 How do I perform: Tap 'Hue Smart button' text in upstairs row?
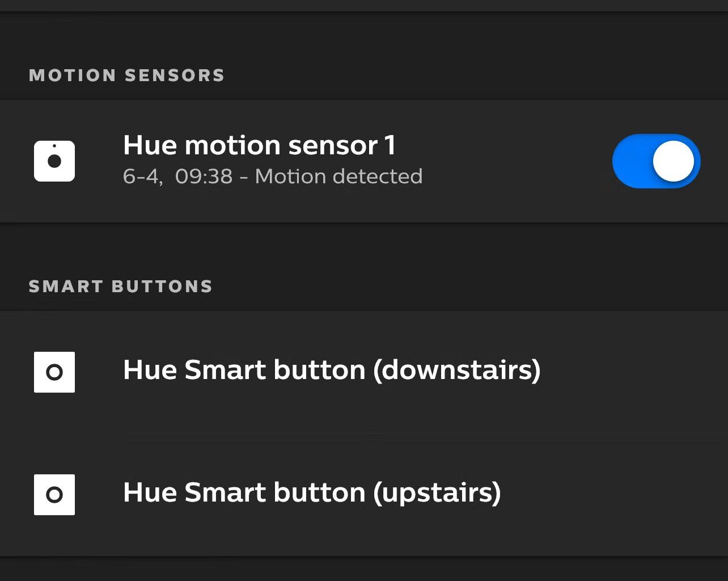click(244, 492)
